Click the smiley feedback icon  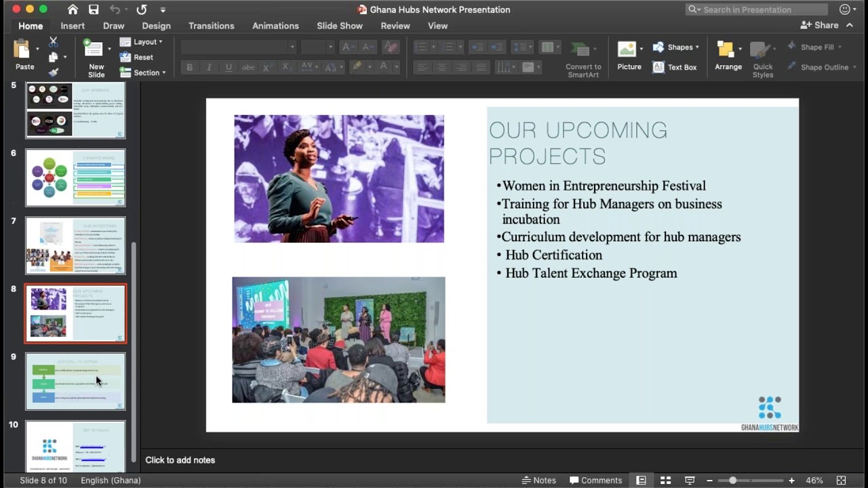tap(845, 9)
